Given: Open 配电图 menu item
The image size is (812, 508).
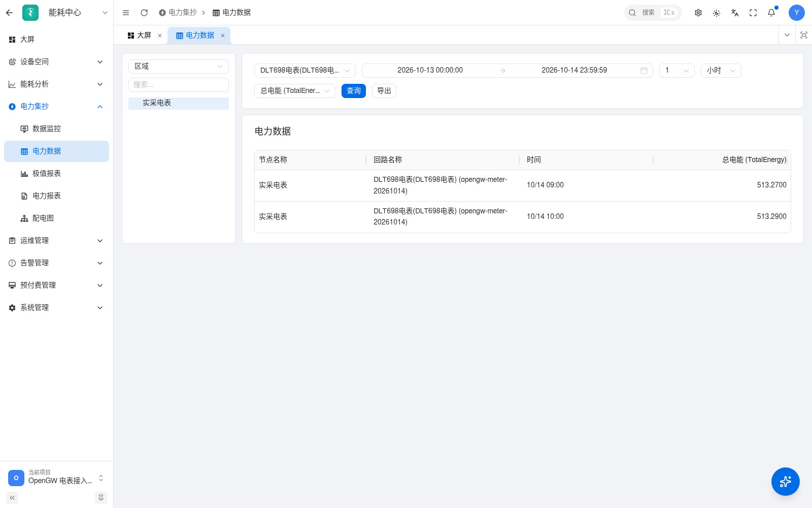Looking at the screenshot, I should pos(56,218).
